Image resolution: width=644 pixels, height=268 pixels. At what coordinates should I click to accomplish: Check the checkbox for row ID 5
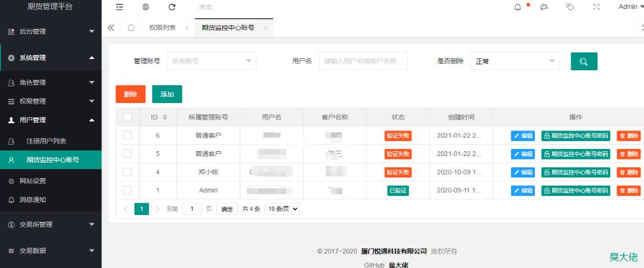click(x=128, y=154)
